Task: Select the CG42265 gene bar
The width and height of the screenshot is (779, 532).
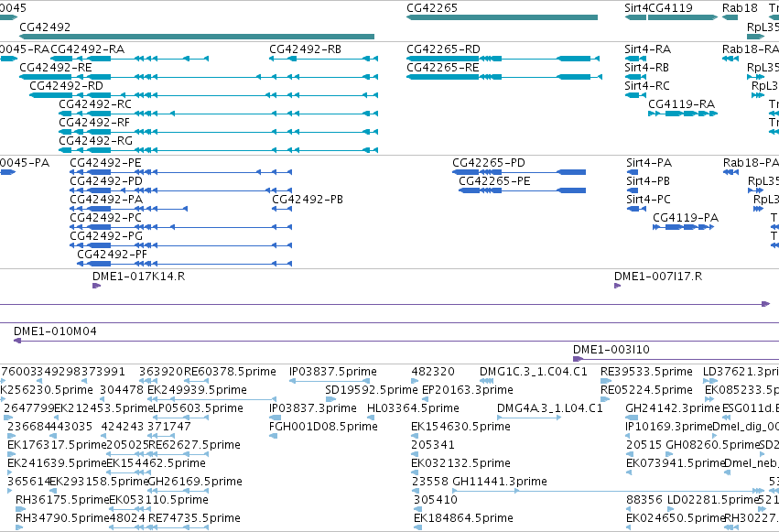Action: click(x=502, y=17)
